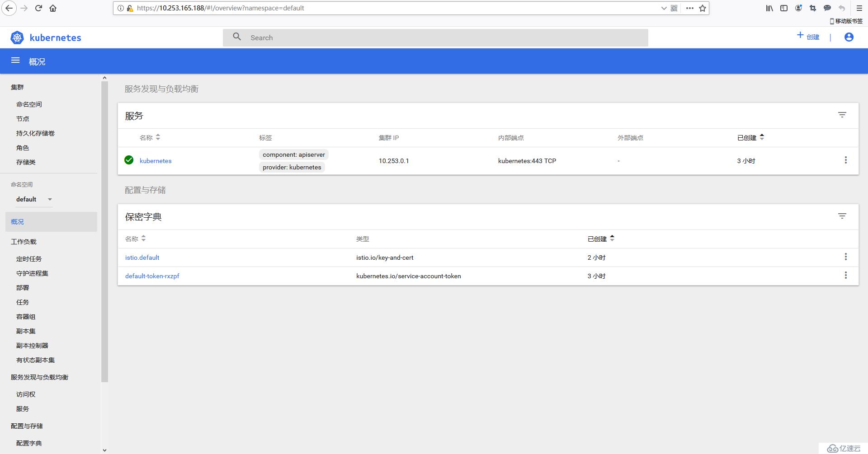Open the default namespace dropdown
This screenshot has height=454, width=868.
tap(34, 199)
